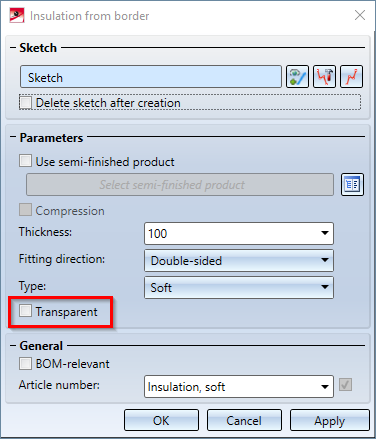The width and height of the screenshot is (376, 439).
Task: Click the select sketch icon
Action: pos(297,77)
